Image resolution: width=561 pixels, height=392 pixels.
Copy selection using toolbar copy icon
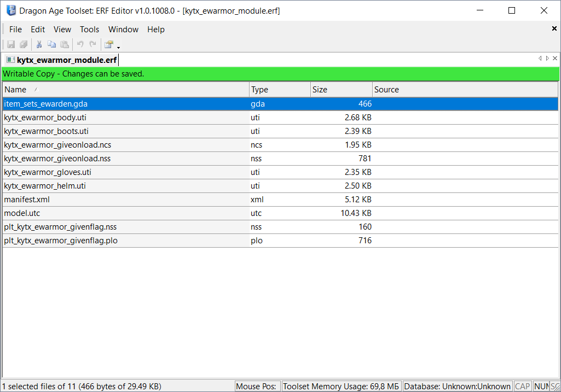pos(52,44)
